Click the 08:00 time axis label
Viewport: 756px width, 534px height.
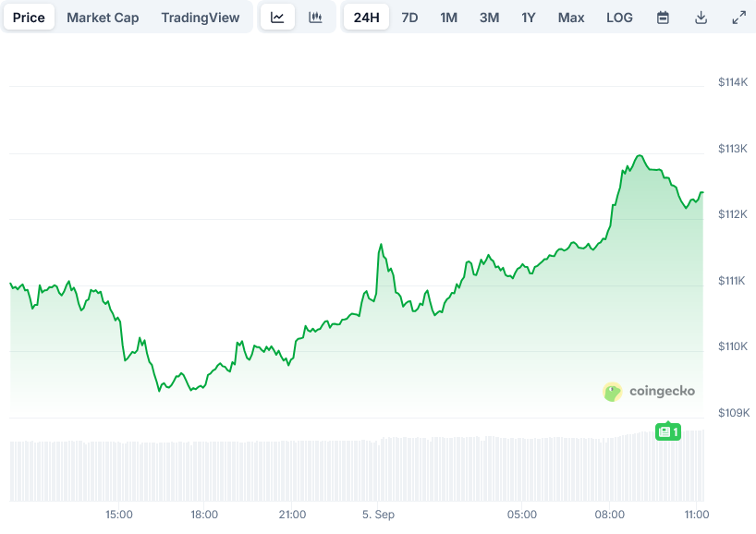click(x=609, y=515)
